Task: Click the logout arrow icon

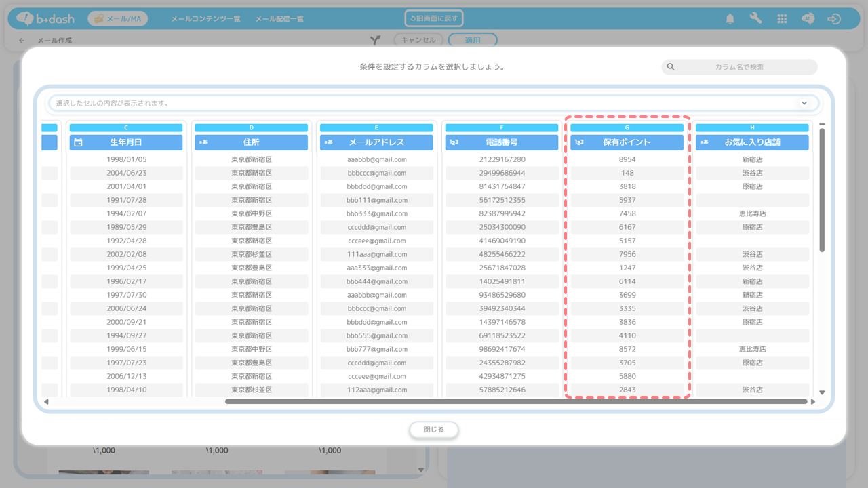Action: [834, 19]
